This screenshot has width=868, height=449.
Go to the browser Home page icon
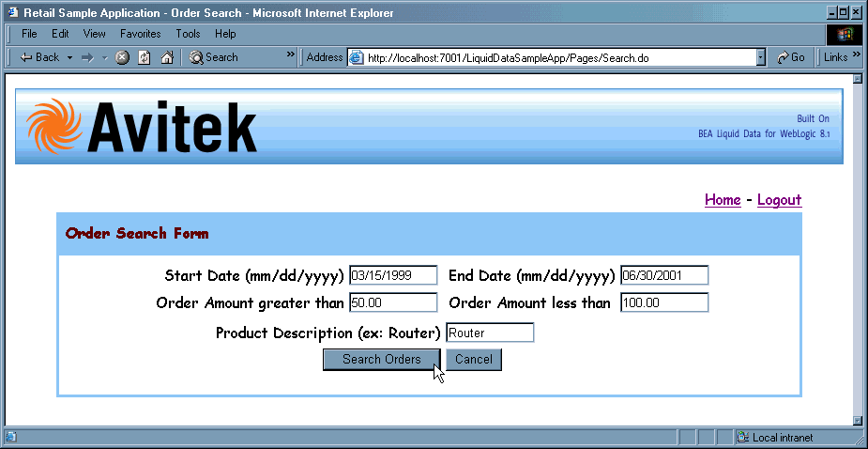[167, 57]
